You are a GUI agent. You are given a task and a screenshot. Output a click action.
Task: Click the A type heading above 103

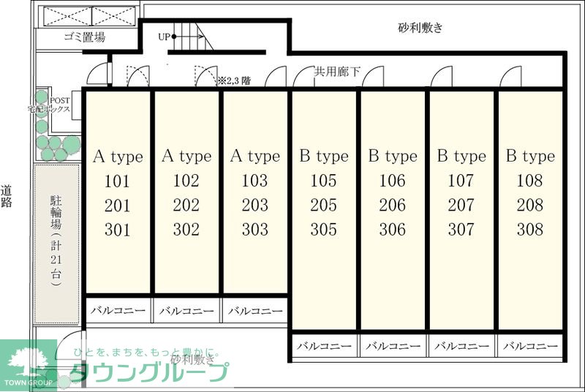(255, 157)
